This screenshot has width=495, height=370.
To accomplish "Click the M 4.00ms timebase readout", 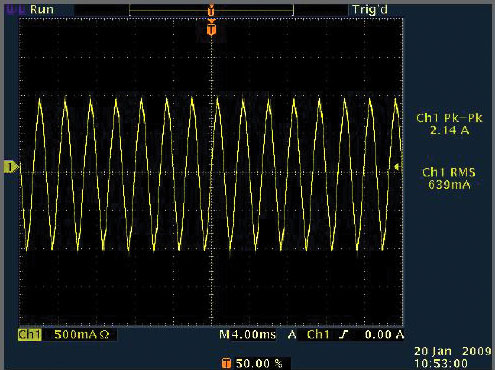I will tap(247, 334).
